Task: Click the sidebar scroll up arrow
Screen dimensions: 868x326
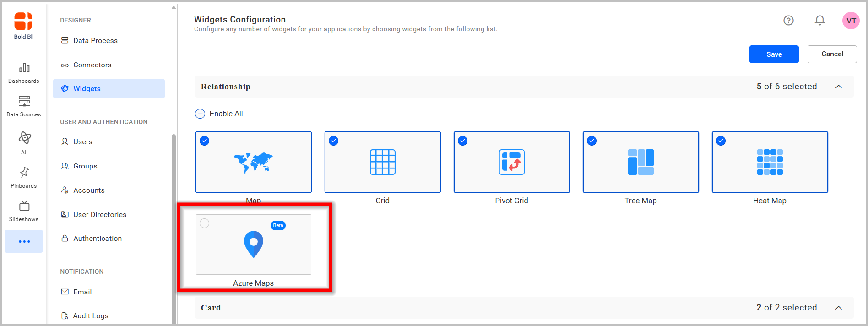Action: [x=174, y=7]
